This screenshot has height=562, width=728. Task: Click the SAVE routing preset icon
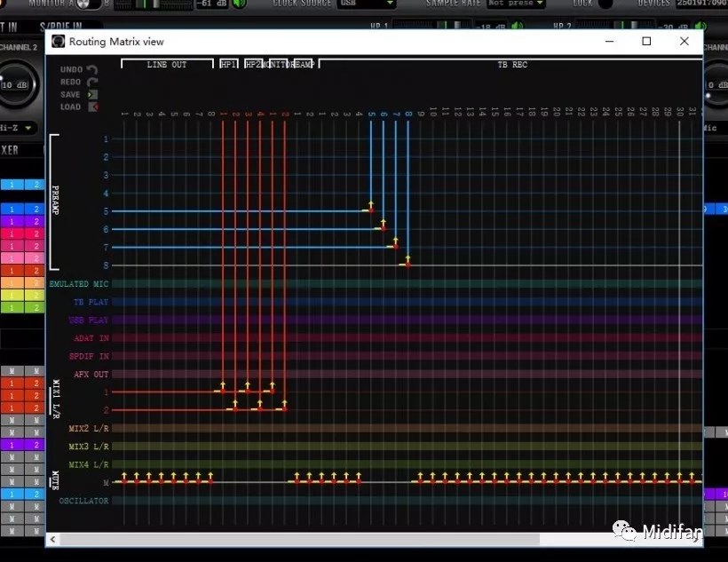tap(91, 94)
